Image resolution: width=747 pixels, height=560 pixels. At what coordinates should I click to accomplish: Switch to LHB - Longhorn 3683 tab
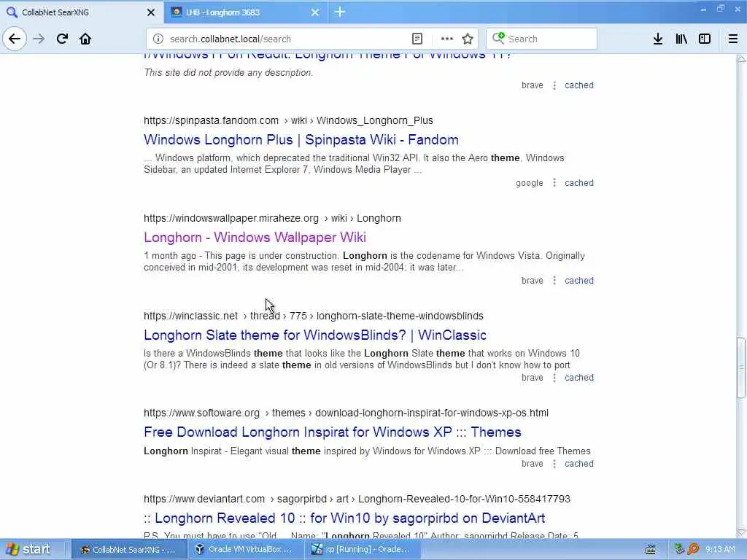click(x=245, y=12)
